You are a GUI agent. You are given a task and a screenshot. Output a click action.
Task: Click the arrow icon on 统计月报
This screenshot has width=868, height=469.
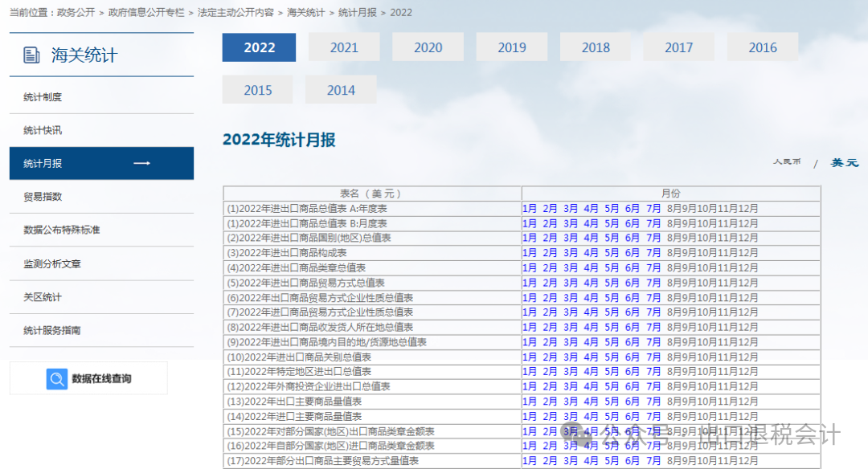[x=142, y=164]
